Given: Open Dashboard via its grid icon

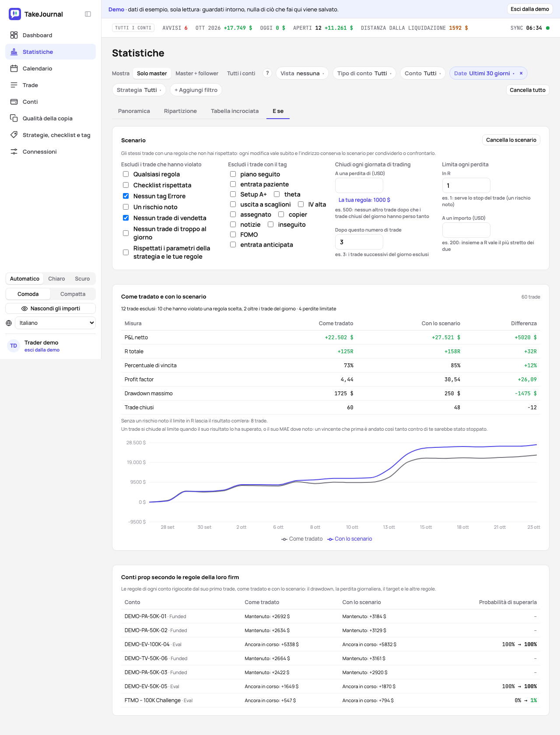Looking at the screenshot, I should (14, 35).
